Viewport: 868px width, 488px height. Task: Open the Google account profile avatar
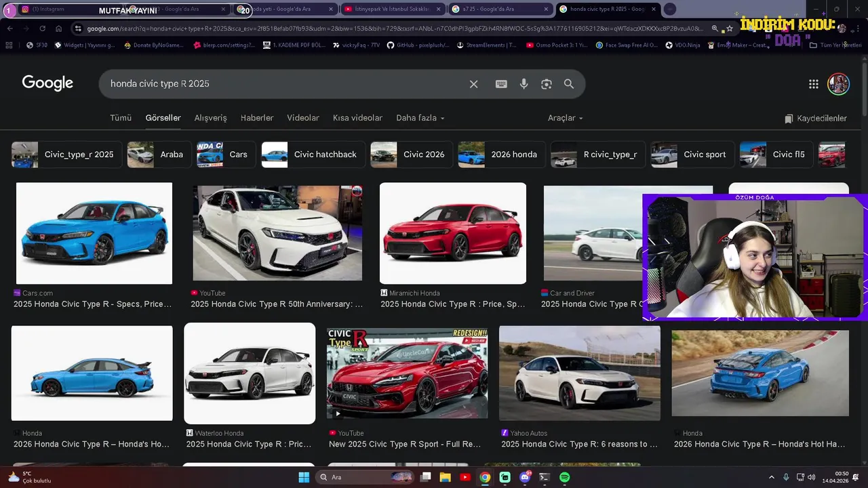tap(838, 84)
